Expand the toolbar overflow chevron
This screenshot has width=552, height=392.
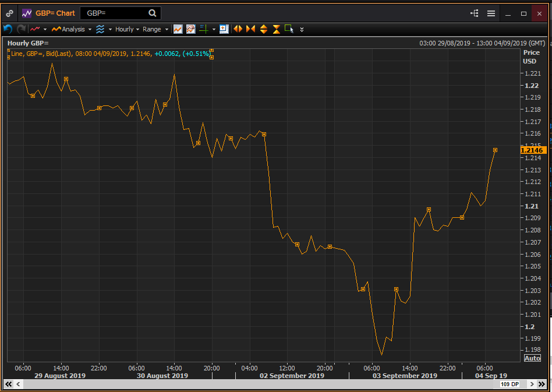(x=302, y=30)
